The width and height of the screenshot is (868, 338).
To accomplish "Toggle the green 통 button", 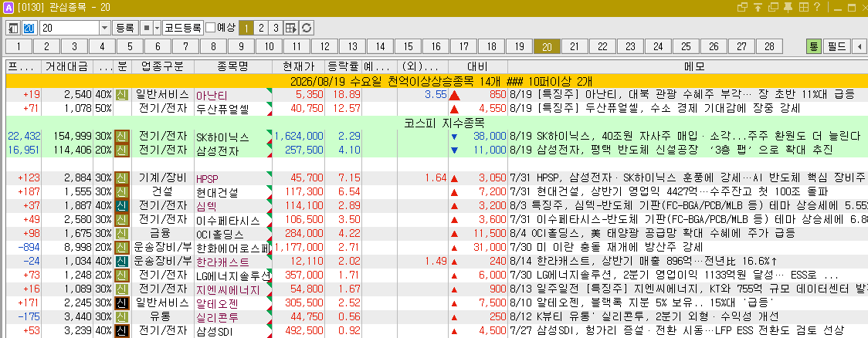I will coord(814,46).
